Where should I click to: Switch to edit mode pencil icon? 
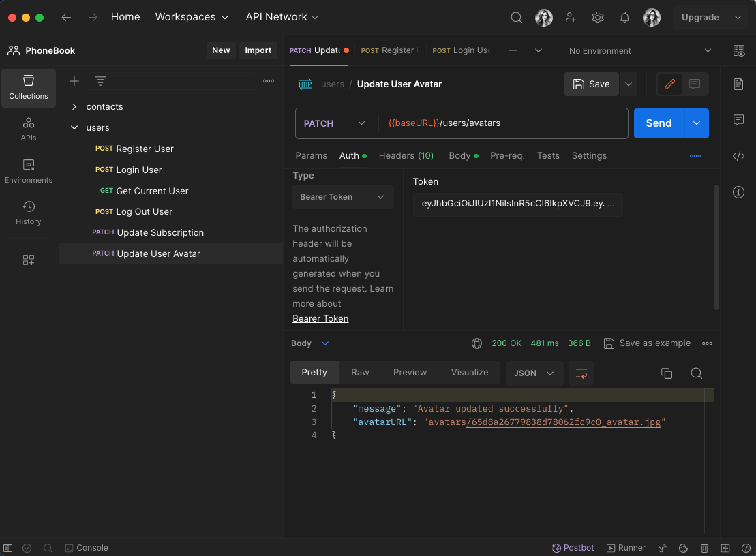point(669,84)
